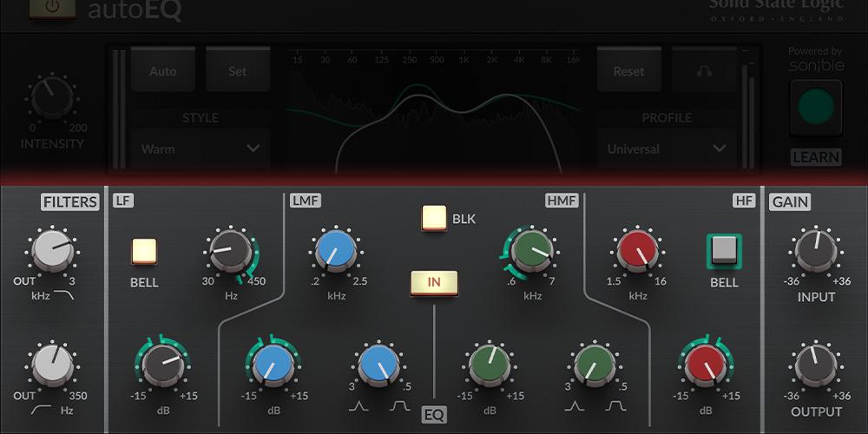Viewport: 868px width, 434px height.
Task: Click the low-pass filter curve icon
Action: 65,296
